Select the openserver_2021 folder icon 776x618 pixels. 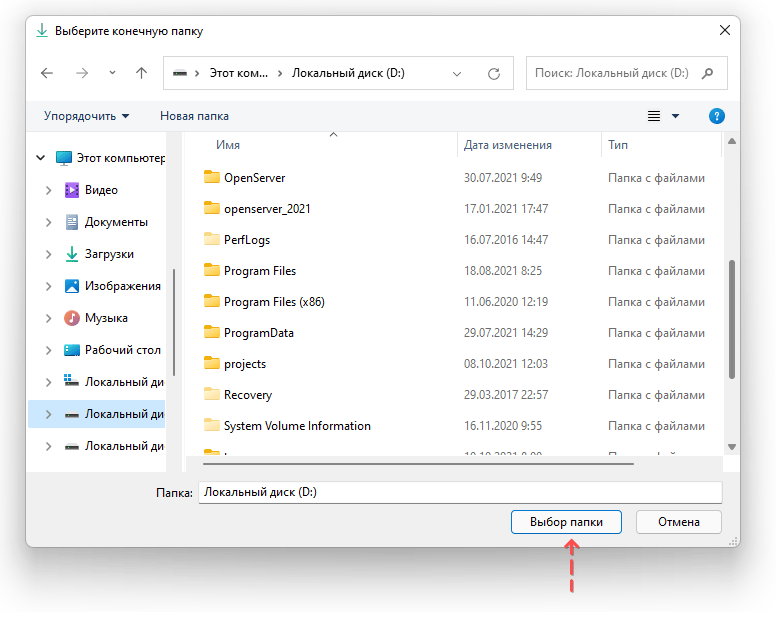[212, 208]
